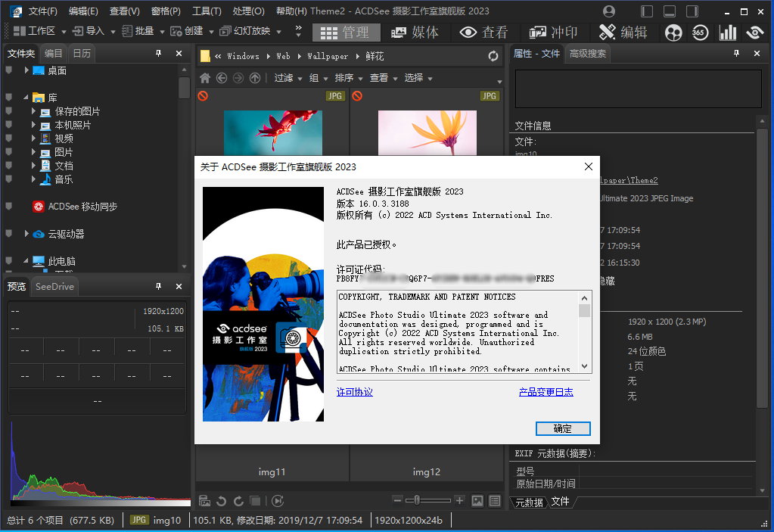This screenshot has height=532, width=774.
Task: Select the img11 red flower thumbnail
Action: pyautogui.click(x=273, y=132)
